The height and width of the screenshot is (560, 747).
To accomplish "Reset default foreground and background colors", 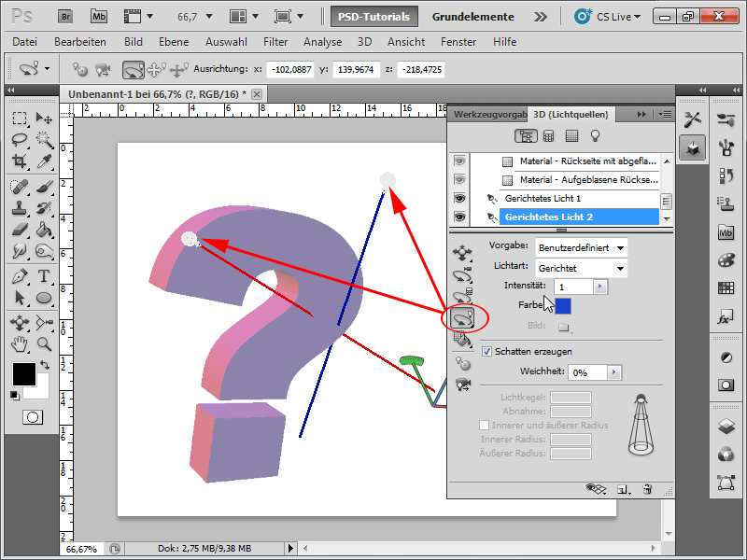I will click(15, 395).
